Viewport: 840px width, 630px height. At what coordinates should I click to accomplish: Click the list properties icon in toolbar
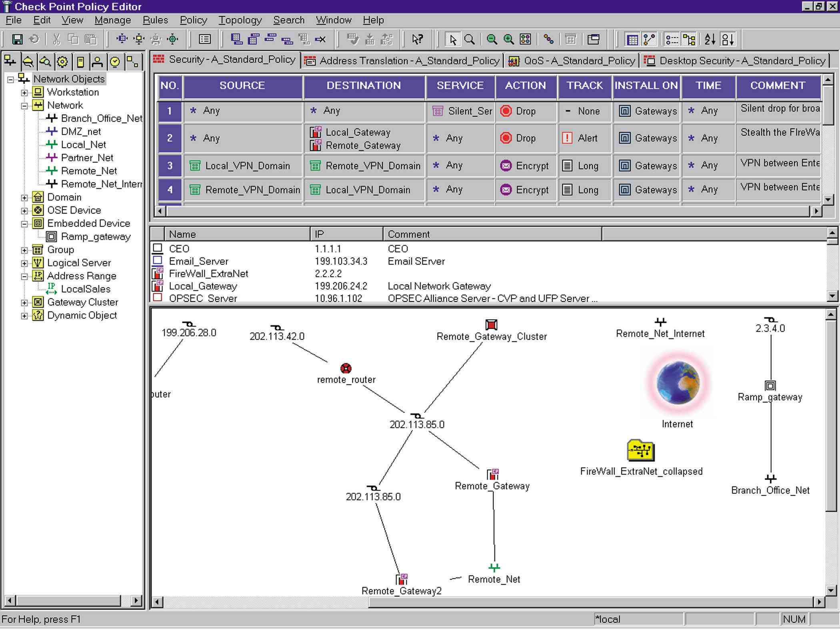pyautogui.click(x=205, y=39)
